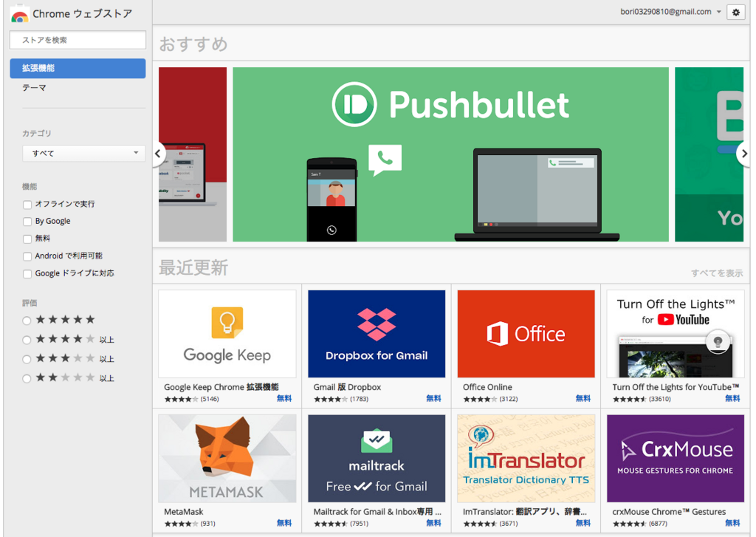Open the Office Online tile image
The width and height of the screenshot is (756, 537).
(x=526, y=334)
